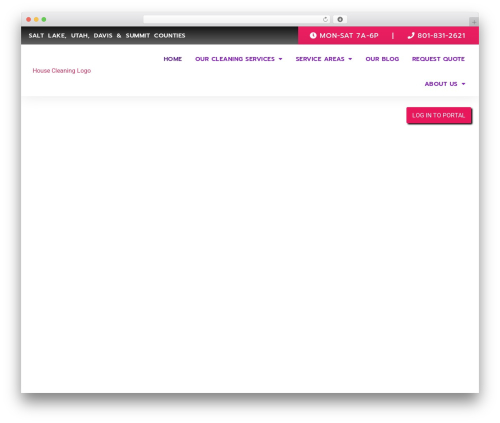
Task: Click the browser reload icon
Action: [325, 20]
